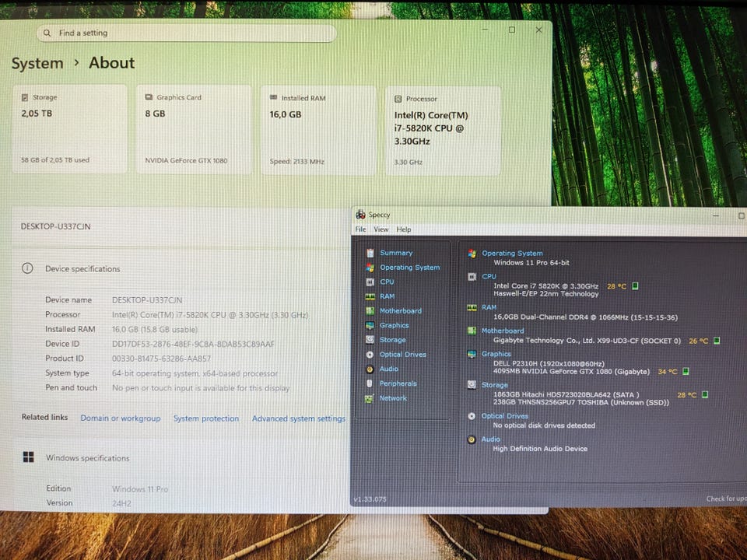Go back to System in breadcrumb
Image resolution: width=747 pixels, height=560 pixels.
pyautogui.click(x=37, y=63)
